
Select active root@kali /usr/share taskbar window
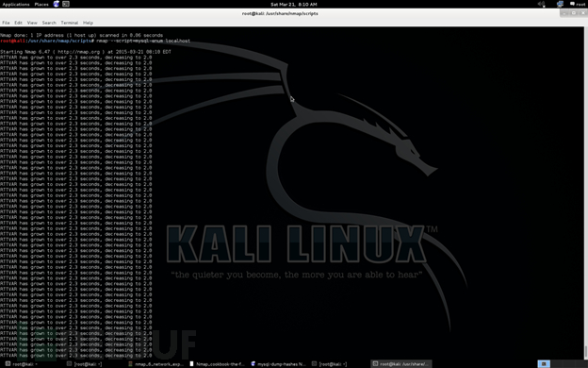401,364
